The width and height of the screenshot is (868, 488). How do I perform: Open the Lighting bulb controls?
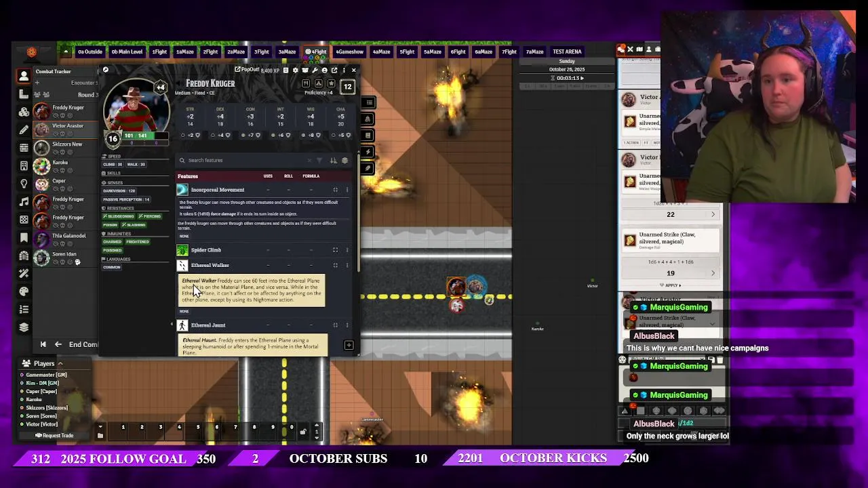click(x=24, y=184)
